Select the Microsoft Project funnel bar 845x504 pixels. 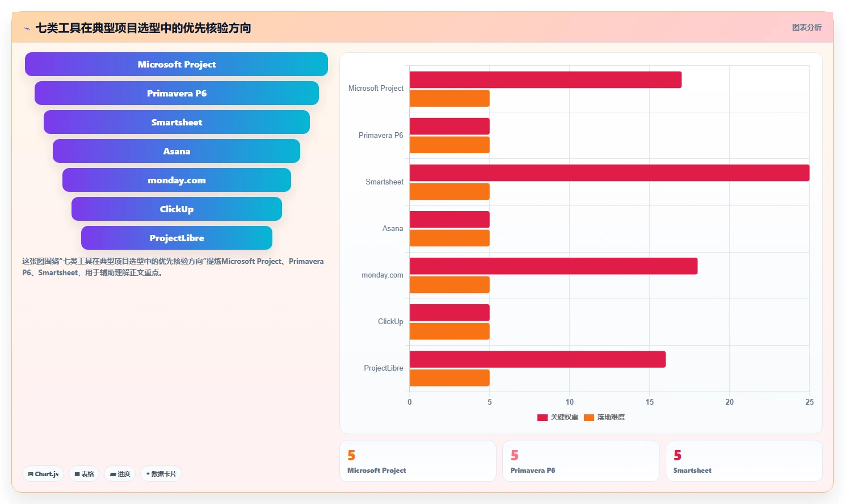[176, 64]
